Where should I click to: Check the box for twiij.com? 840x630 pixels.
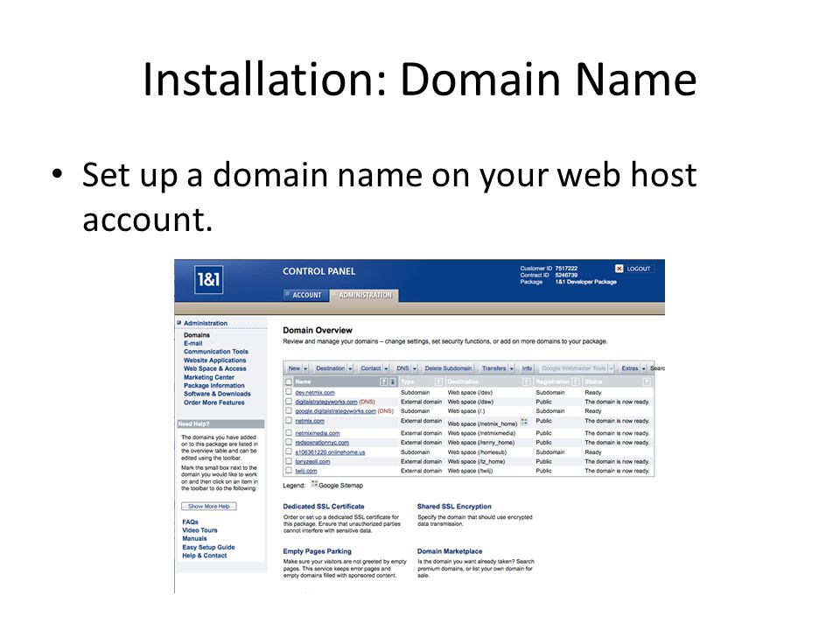[x=289, y=471]
